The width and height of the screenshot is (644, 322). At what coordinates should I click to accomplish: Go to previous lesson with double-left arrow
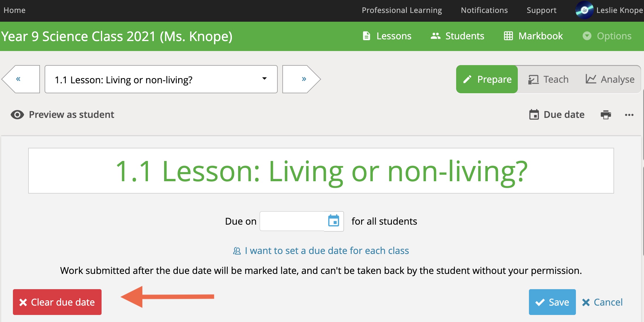[x=21, y=79]
